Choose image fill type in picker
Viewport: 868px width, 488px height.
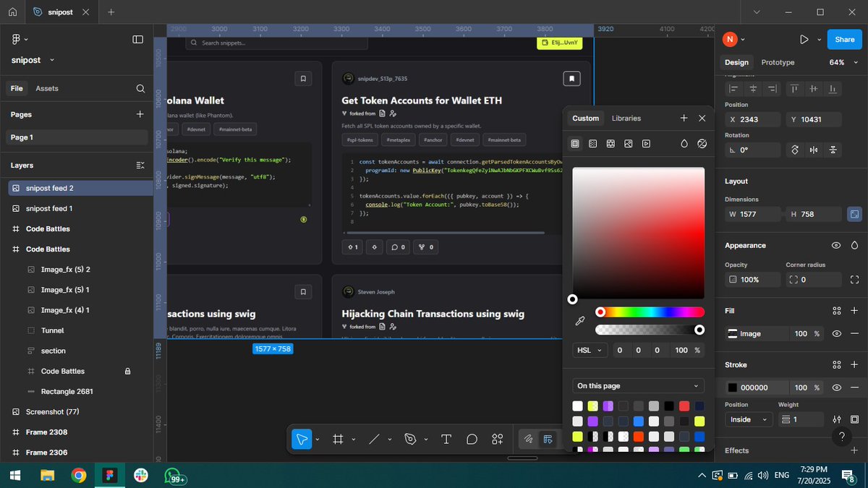click(x=629, y=144)
